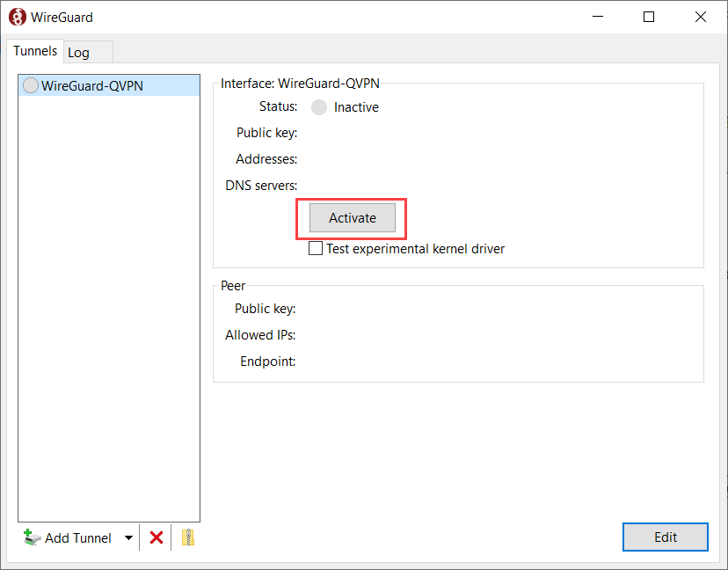The height and width of the screenshot is (570, 728).
Task: Click the Add Tunnel button
Action: [68, 537]
